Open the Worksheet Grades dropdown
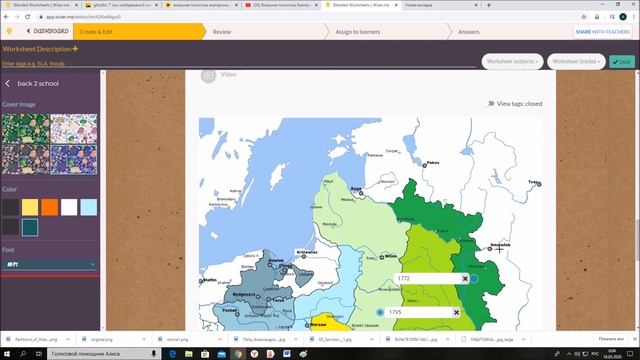The height and width of the screenshot is (360, 640). pyautogui.click(x=576, y=62)
